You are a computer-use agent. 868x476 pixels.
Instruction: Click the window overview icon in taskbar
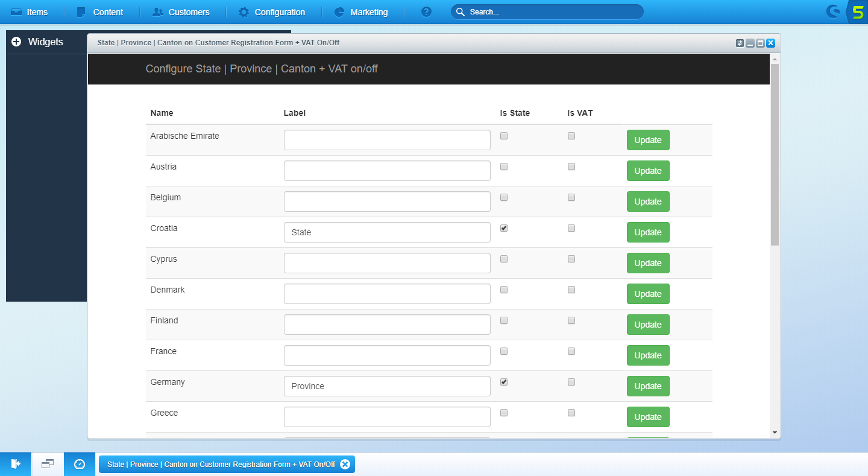coord(48,464)
